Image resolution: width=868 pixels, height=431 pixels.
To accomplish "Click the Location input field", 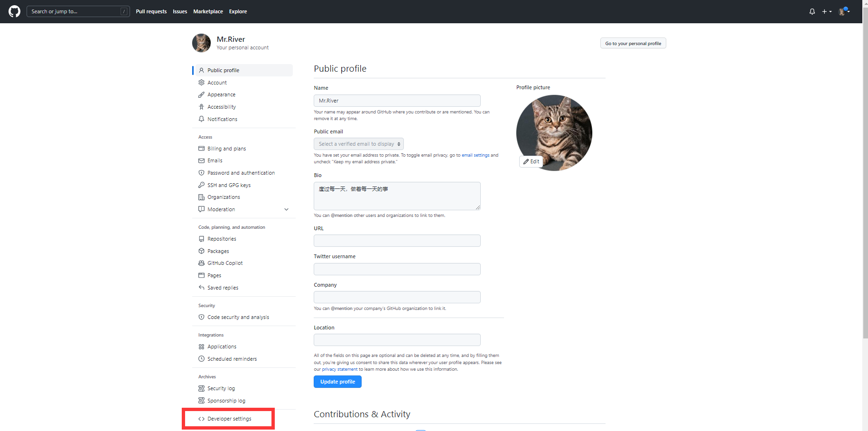I will click(397, 340).
